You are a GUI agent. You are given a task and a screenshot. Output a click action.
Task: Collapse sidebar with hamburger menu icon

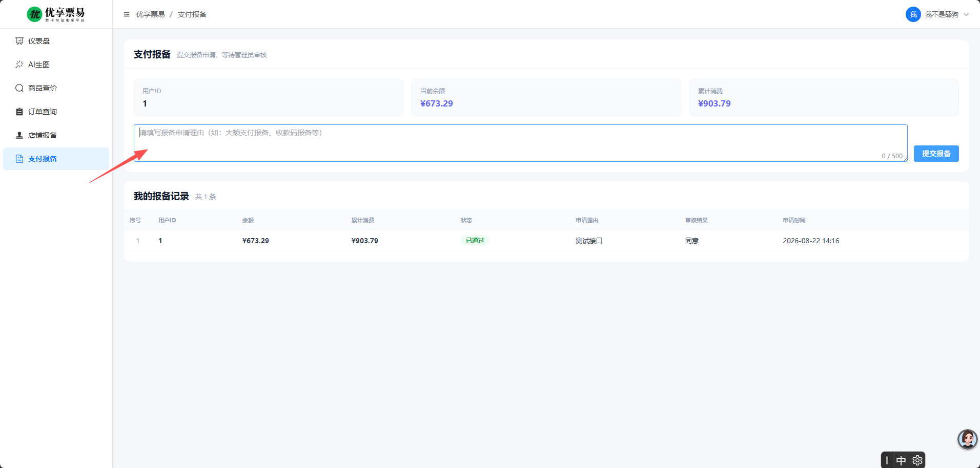[127, 14]
